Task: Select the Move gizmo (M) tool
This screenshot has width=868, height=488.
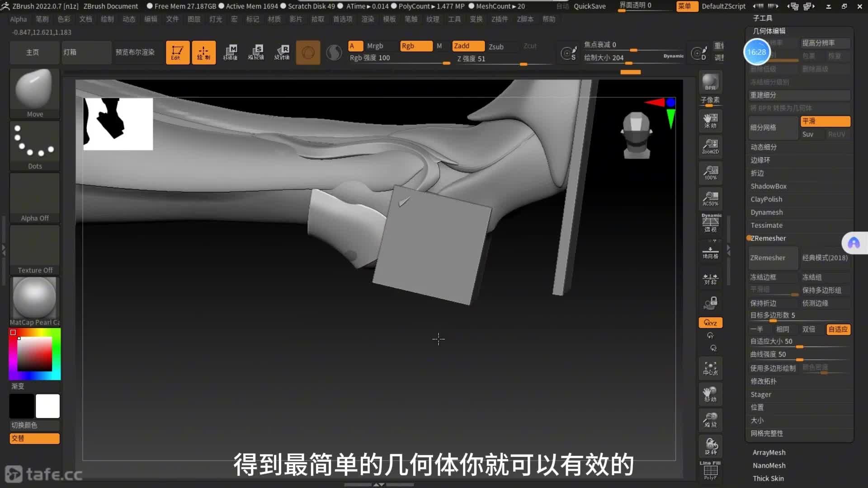Action: click(x=231, y=52)
